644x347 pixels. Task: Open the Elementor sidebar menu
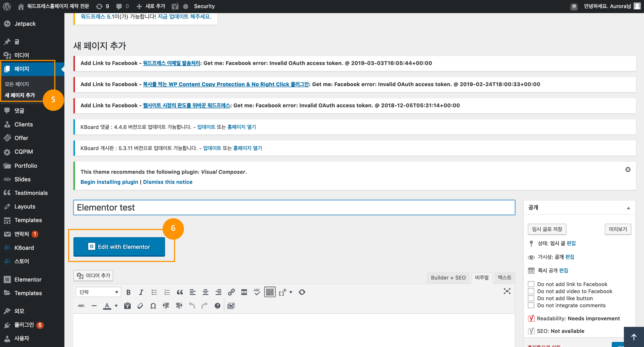click(28, 280)
